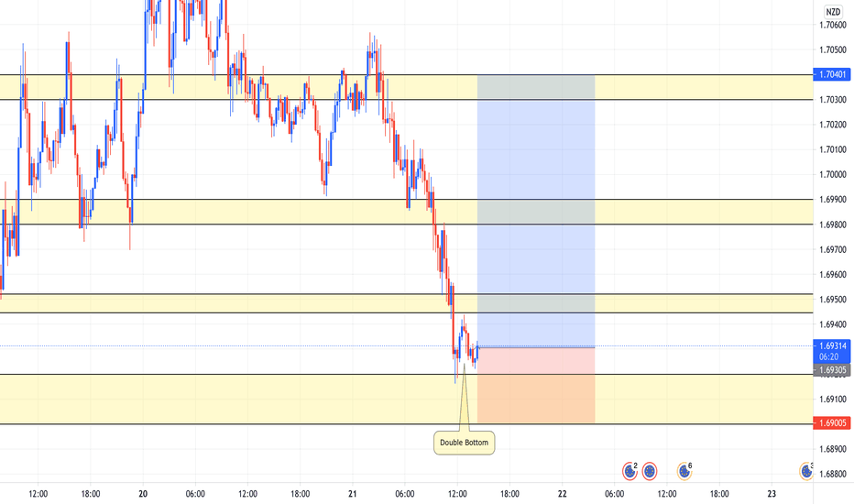This screenshot has width=854, height=504.
Task: Click the 1.70000 price axis label
Action: pos(833,174)
